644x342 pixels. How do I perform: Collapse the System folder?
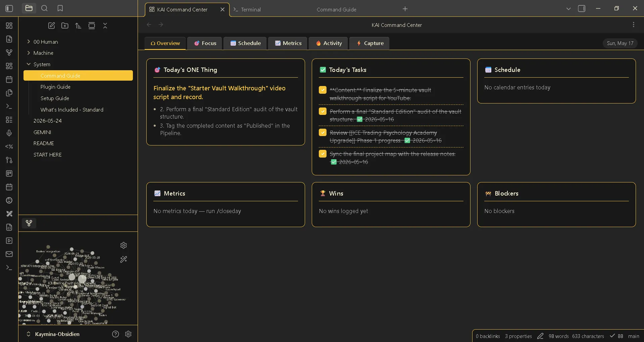[x=29, y=64]
